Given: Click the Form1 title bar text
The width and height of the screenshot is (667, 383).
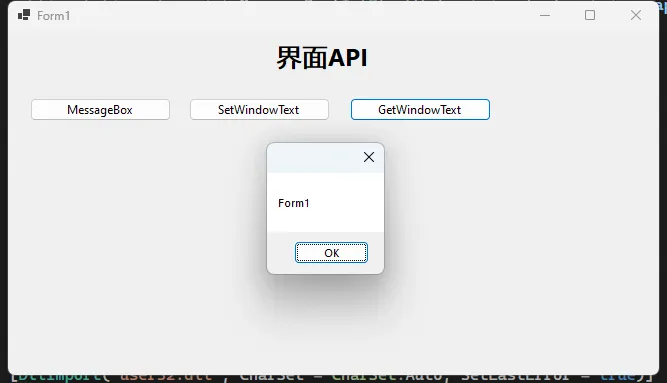Looking at the screenshot, I should (x=53, y=16).
